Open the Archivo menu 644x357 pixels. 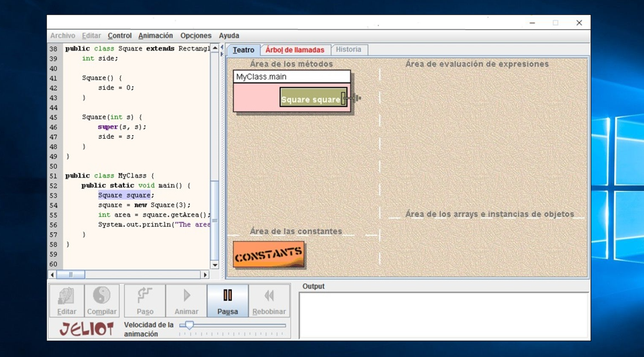pos(62,36)
